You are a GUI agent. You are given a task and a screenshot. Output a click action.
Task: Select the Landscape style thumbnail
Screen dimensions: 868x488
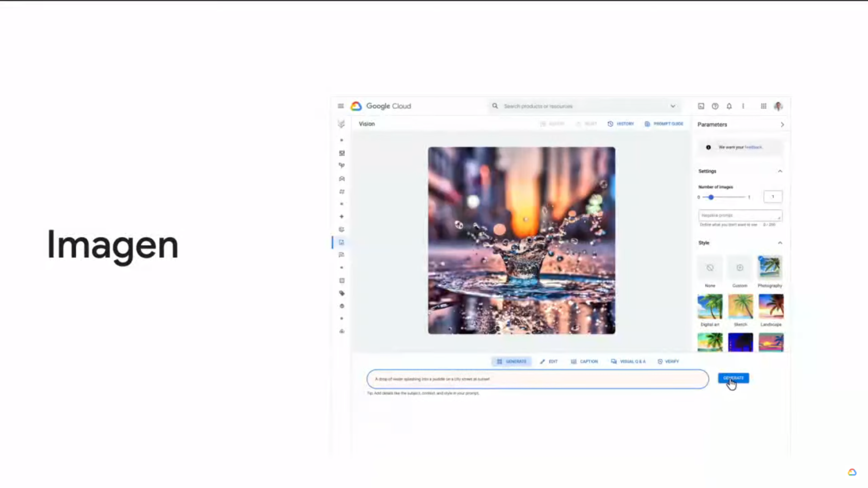coord(771,307)
